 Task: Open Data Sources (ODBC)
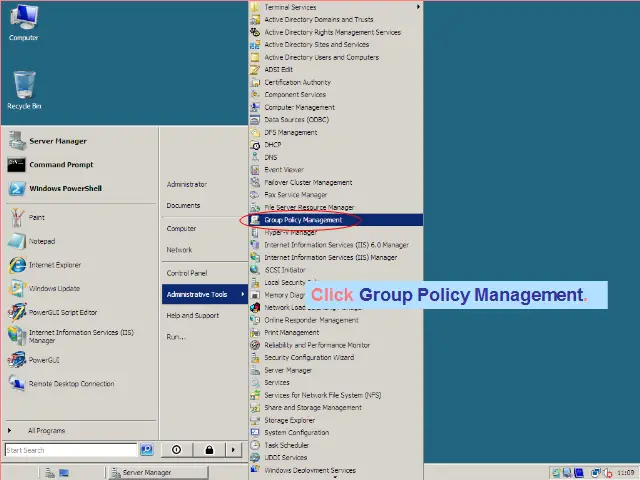coord(336,120)
